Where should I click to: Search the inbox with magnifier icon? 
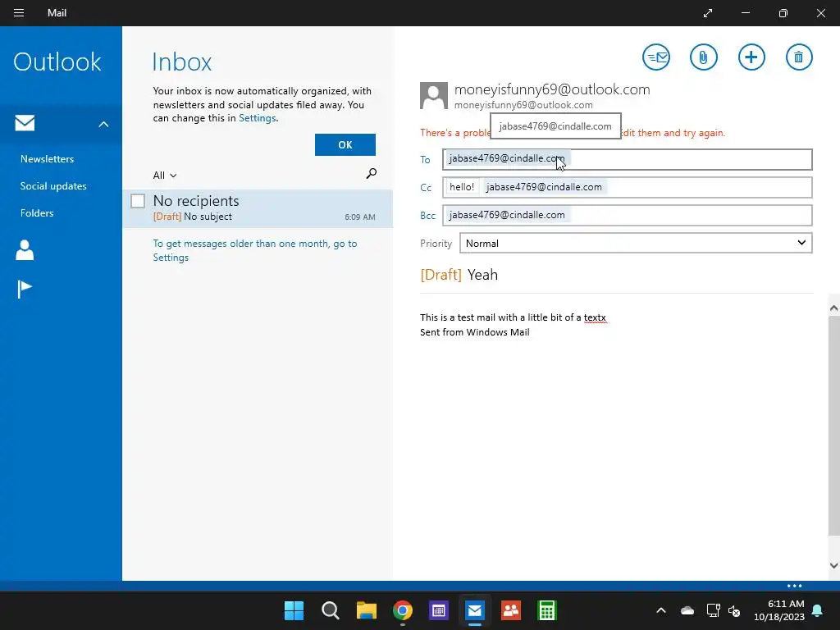tap(372, 174)
